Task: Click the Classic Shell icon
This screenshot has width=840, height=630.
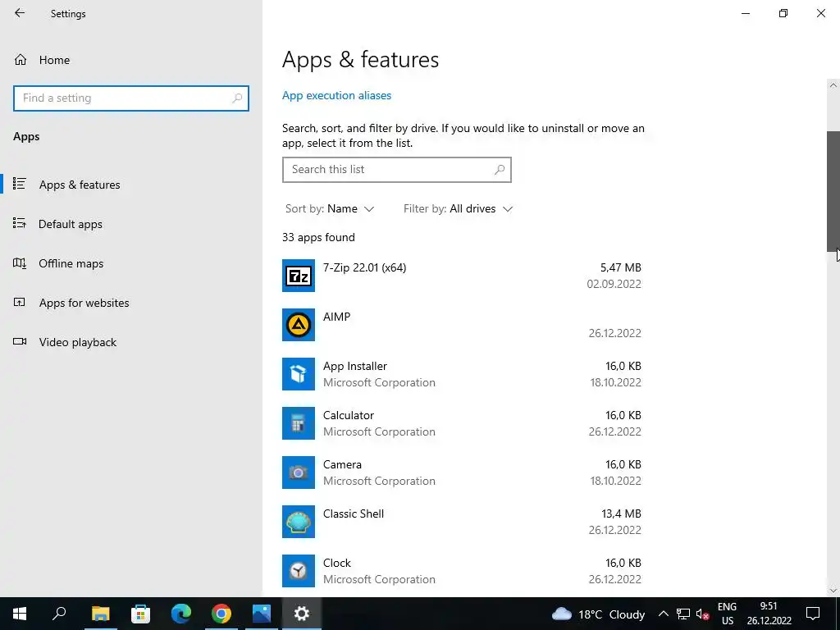Action: (x=299, y=522)
